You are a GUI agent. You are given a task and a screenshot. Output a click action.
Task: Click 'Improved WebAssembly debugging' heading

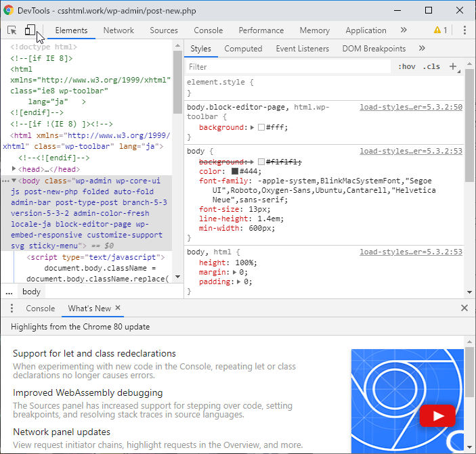coord(88,392)
